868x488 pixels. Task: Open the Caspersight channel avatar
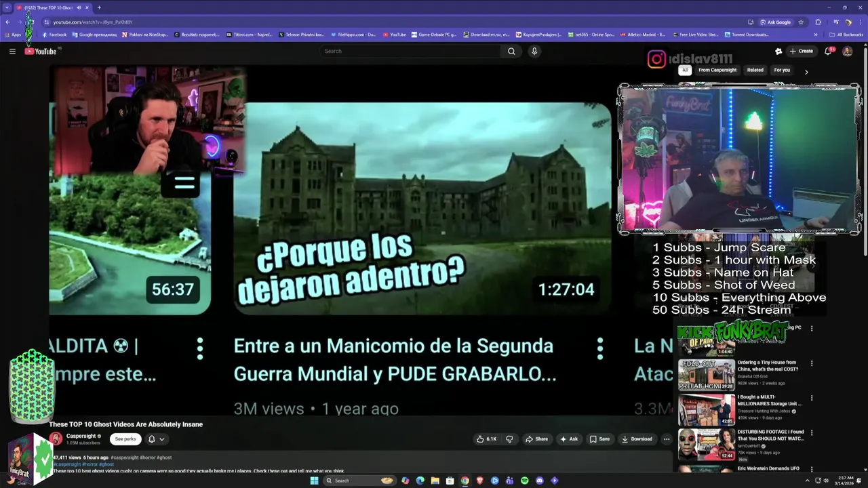tap(56, 439)
